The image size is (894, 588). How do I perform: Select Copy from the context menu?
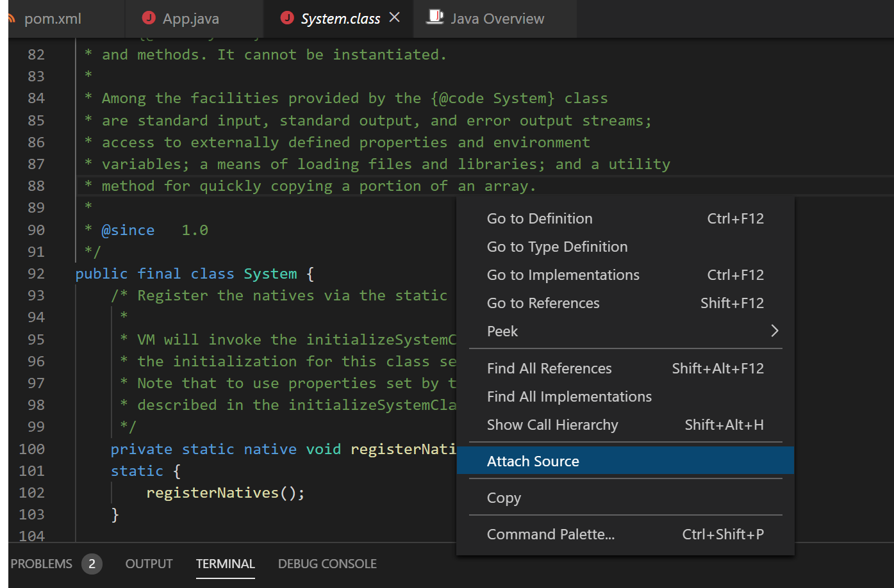coord(625,498)
